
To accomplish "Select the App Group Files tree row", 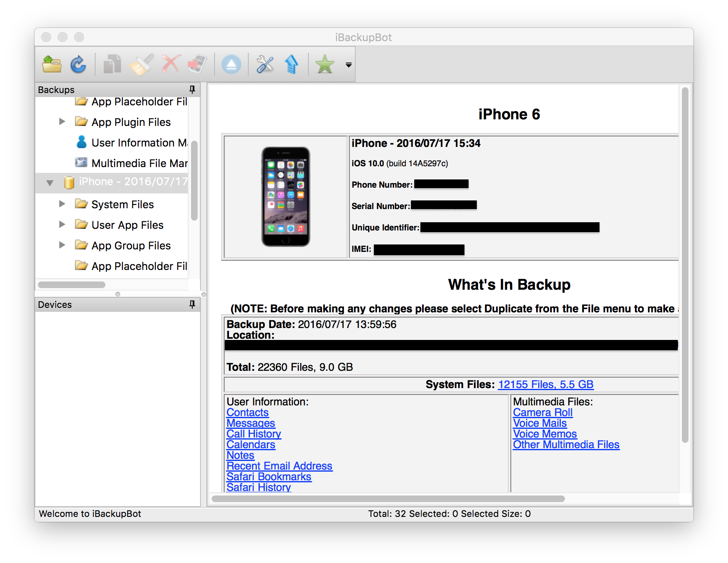I will pyautogui.click(x=112, y=245).
